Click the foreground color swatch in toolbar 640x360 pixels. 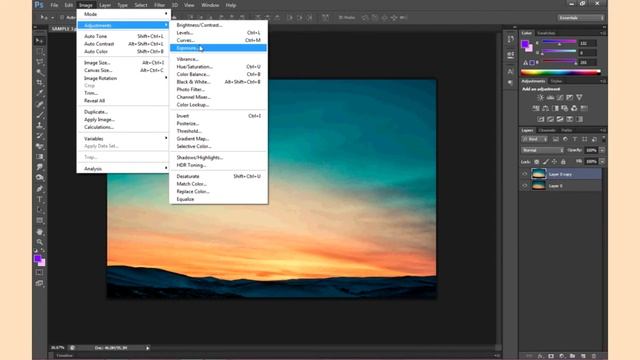pos(38,259)
